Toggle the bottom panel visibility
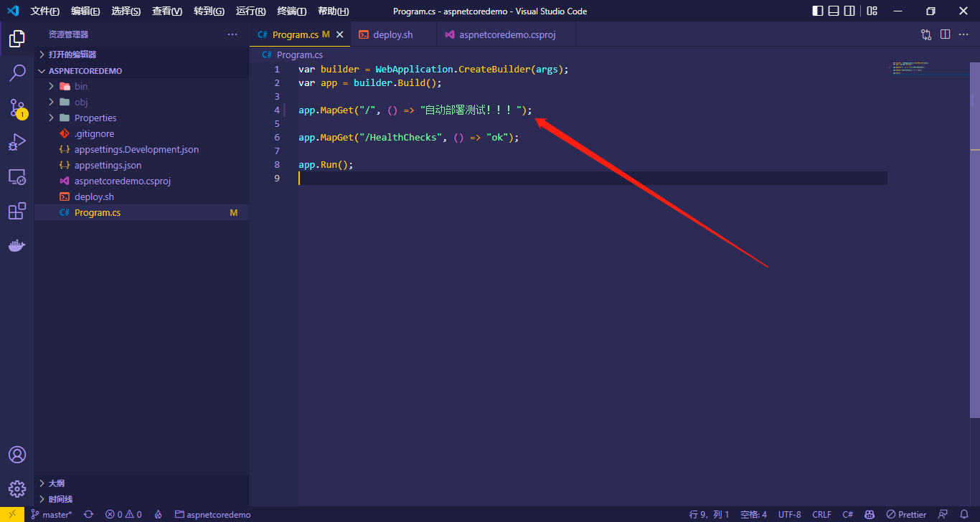Image resolution: width=980 pixels, height=522 pixels. point(834,11)
